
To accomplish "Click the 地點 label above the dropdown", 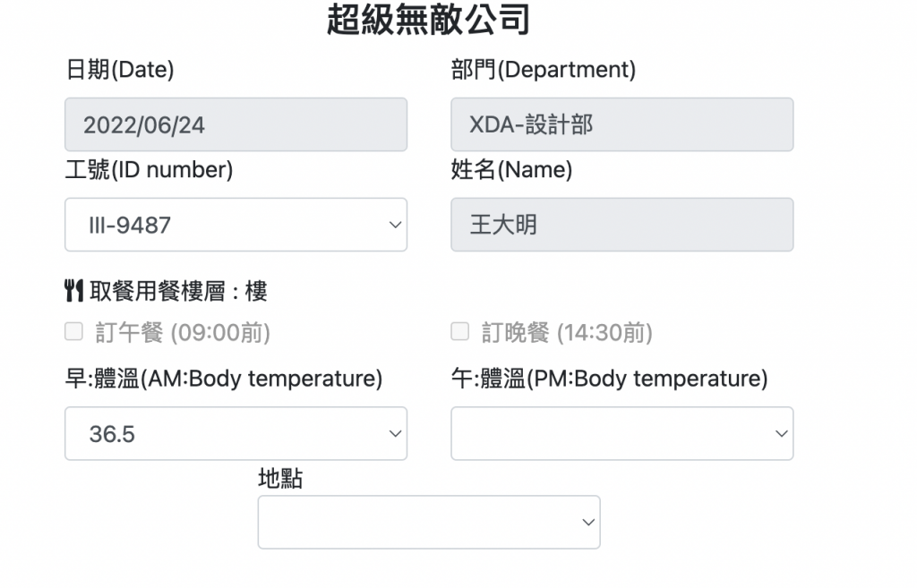I will pos(280,480).
